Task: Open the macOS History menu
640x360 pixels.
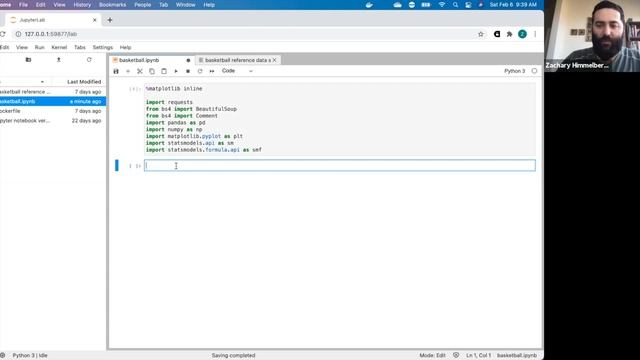Action: [82, 5]
